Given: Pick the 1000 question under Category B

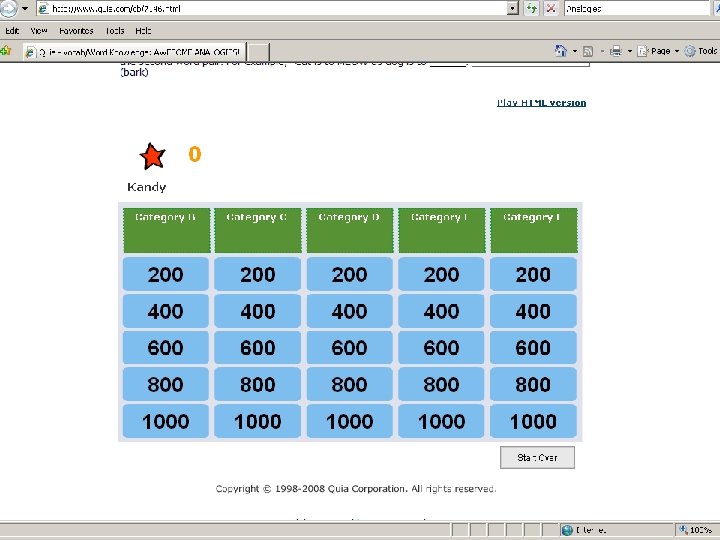Looking at the screenshot, I should point(166,421).
